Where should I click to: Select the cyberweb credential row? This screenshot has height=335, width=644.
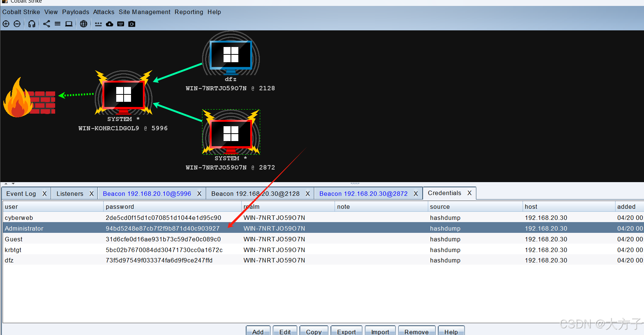pyautogui.click(x=323, y=218)
